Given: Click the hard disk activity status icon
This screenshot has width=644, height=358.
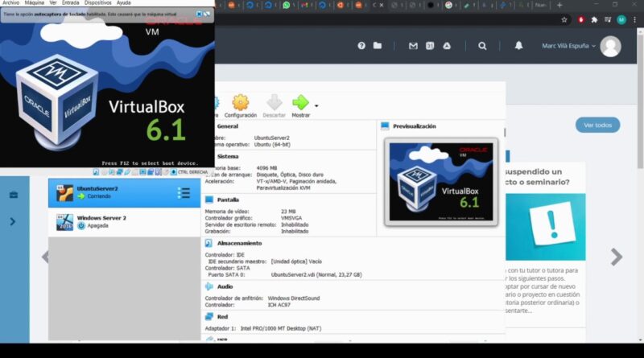Looking at the screenshot, I should coord(96,172).
